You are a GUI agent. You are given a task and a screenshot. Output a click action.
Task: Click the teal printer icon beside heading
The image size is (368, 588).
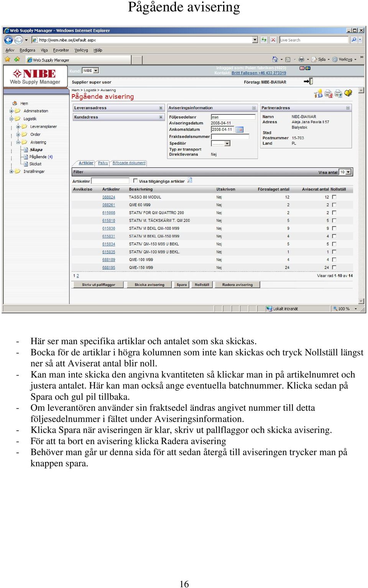(x=338, y=93)
